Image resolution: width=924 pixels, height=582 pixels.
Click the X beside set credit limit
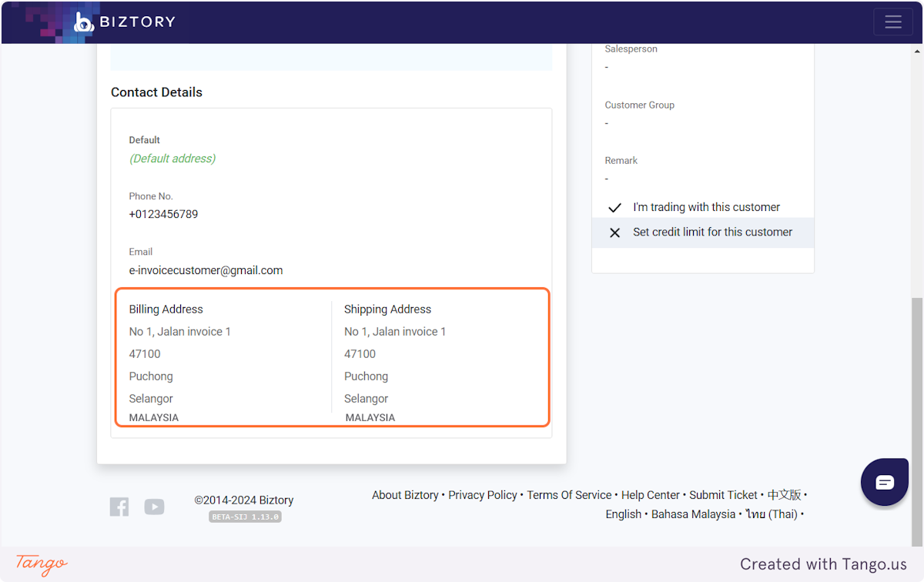614,232
